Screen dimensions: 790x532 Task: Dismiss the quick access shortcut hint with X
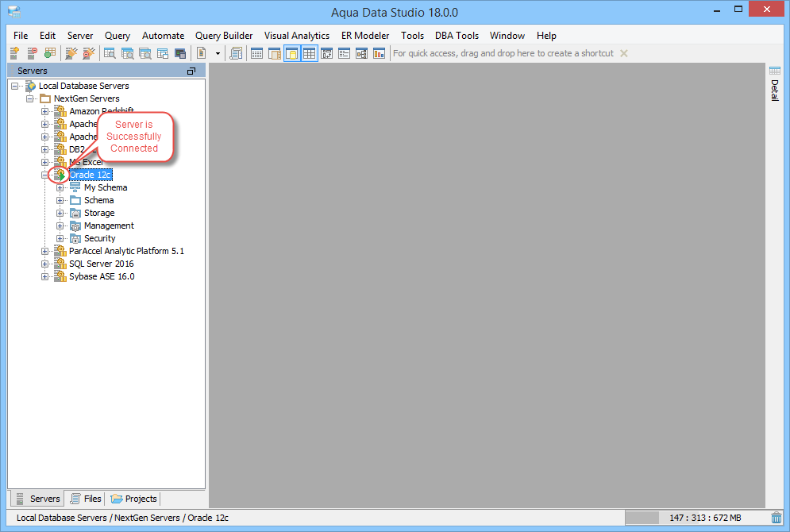point(624,53)
